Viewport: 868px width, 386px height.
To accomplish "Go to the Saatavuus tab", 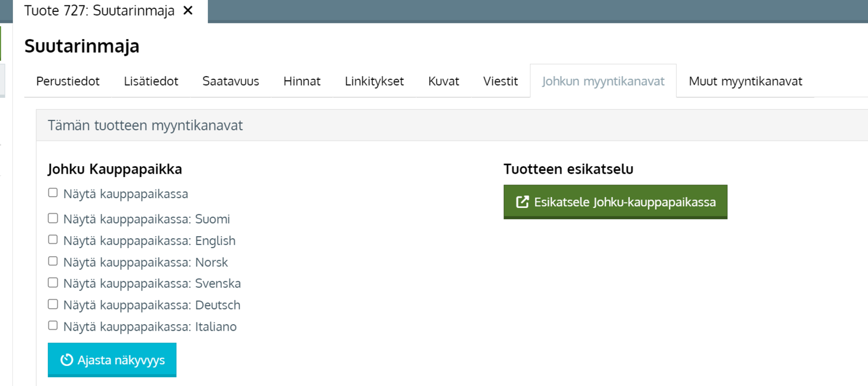I will pos(231,81).
